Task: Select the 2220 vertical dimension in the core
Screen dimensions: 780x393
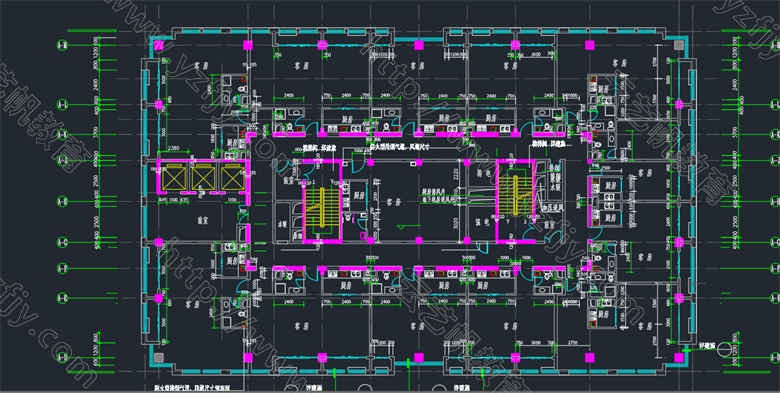Action: pos(455,174)
